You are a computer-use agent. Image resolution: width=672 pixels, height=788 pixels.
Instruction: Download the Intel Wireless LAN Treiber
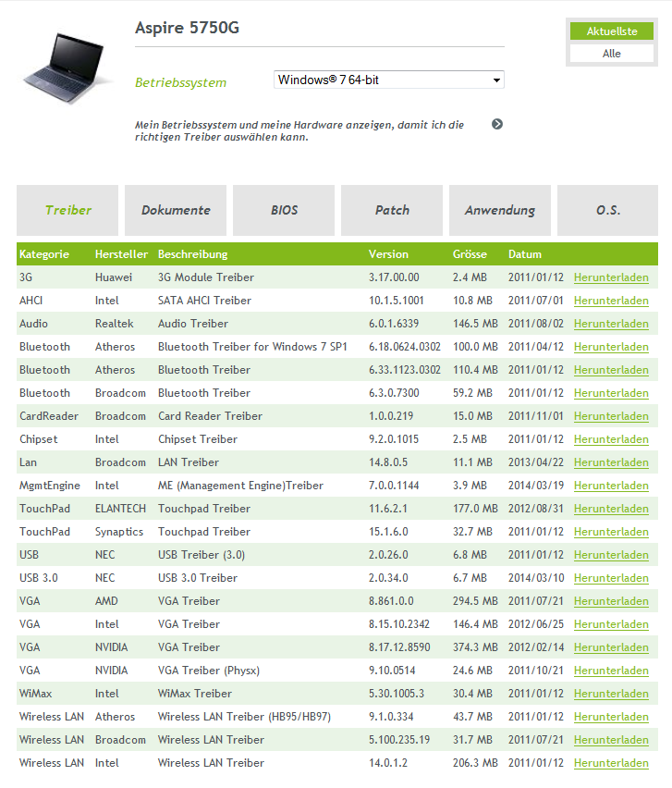(611, 763)
